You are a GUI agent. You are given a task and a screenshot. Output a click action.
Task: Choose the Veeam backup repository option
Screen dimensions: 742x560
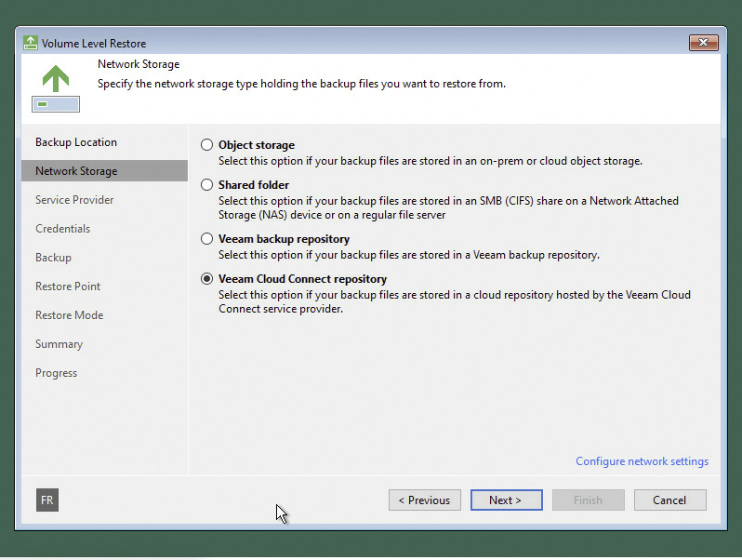click(x=206, y=238)
